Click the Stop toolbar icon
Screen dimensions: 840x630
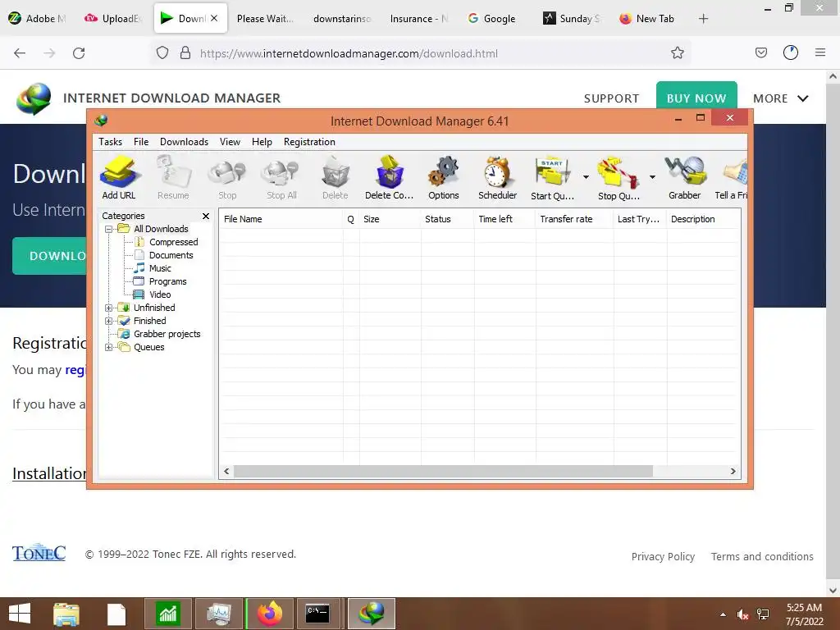227,177
